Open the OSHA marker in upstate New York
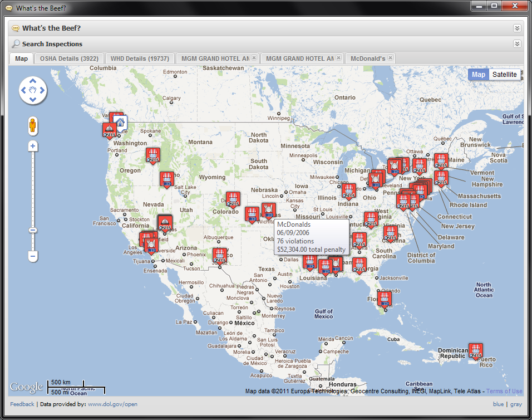The height and width of the screenshot is (420, 532). pos(420,166)
